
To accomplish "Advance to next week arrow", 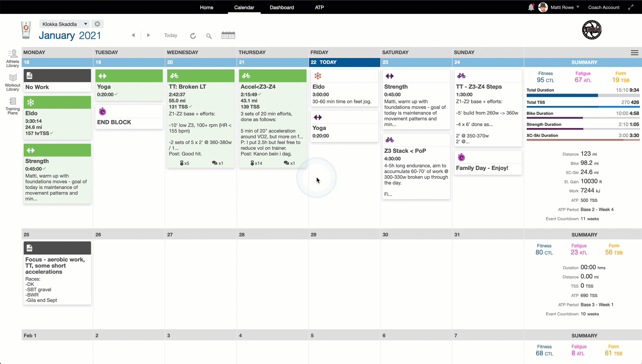I will [148, 36].
